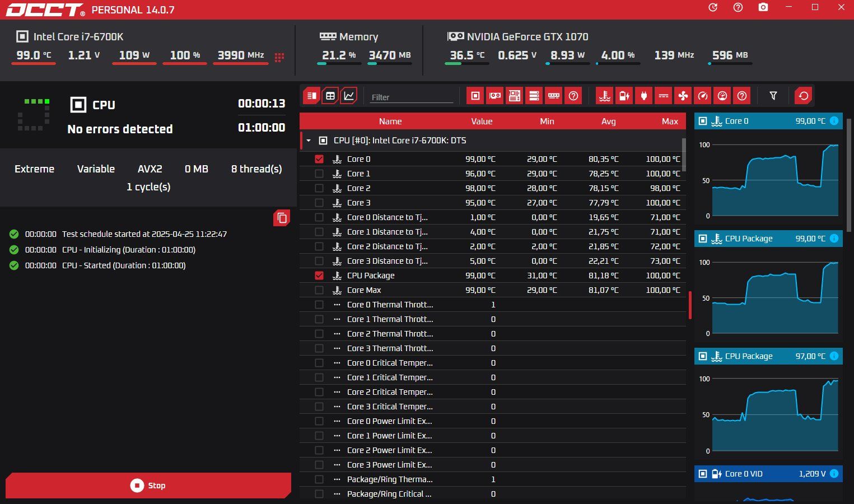
Task: Open help from the title bar question mark
Action: tap(738, 7)
